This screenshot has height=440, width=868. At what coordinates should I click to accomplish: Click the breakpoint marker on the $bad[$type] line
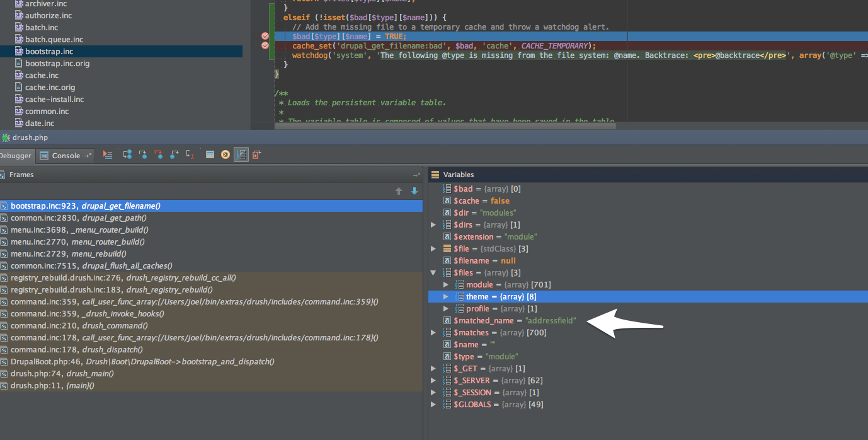pos(265,37)
